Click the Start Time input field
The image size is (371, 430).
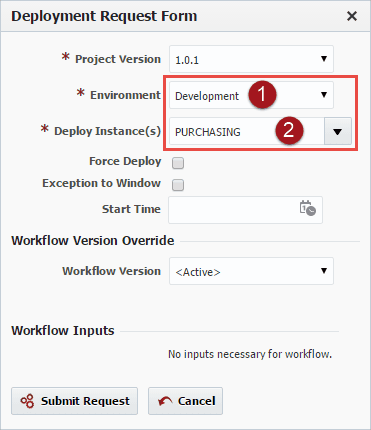(245, 210)
